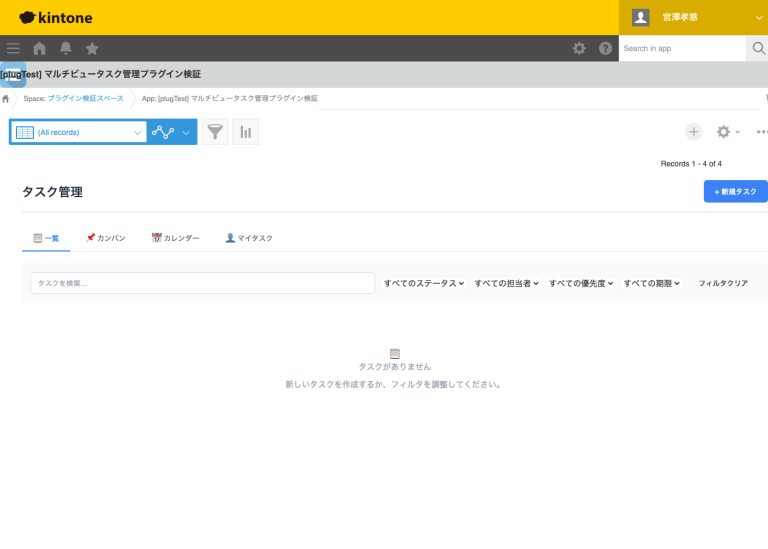Click the app title [plugTest] マルチビュータスク管理プラグイン検証

[x=100, y=74]
